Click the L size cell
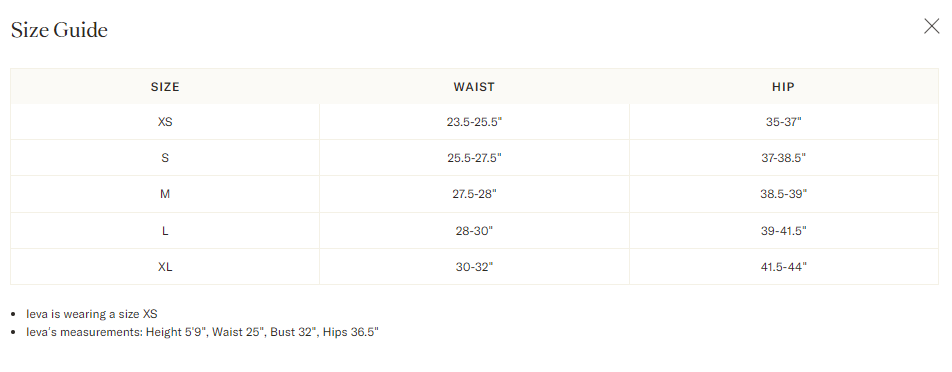Viewport: 952px width, 372px height. (165, 231)
